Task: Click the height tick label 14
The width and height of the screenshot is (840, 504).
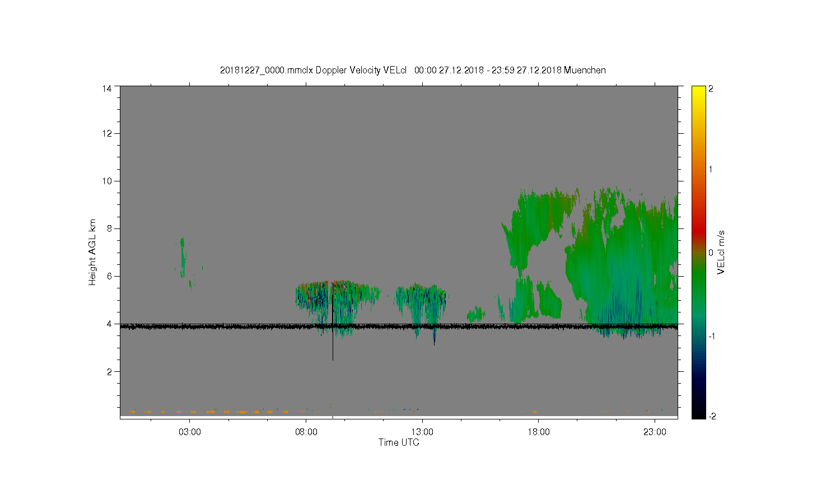Action: click(107, 88)
